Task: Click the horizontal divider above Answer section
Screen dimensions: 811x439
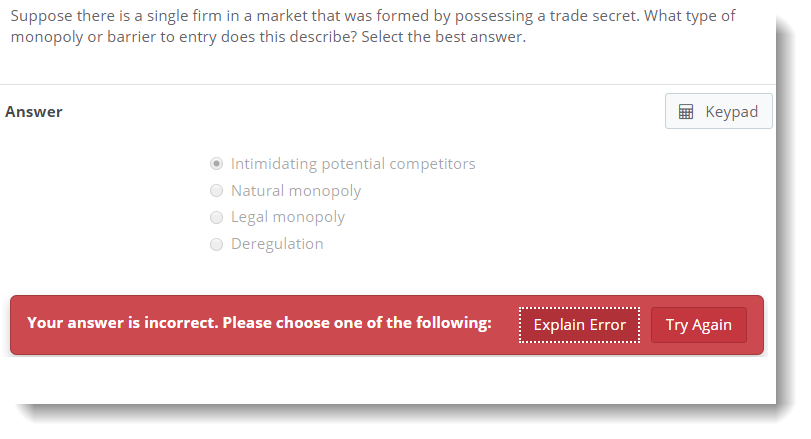Action: pyautogui.click(x=388, y=85)
